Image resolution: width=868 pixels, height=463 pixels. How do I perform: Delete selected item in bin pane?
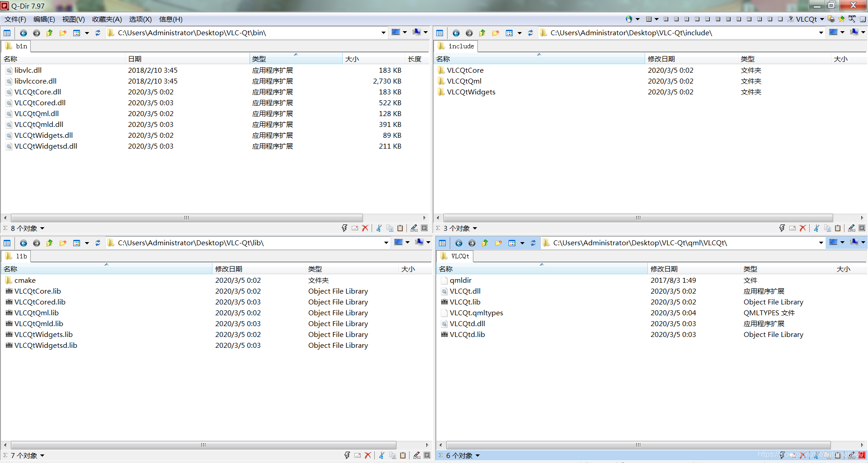click(365, 229)
